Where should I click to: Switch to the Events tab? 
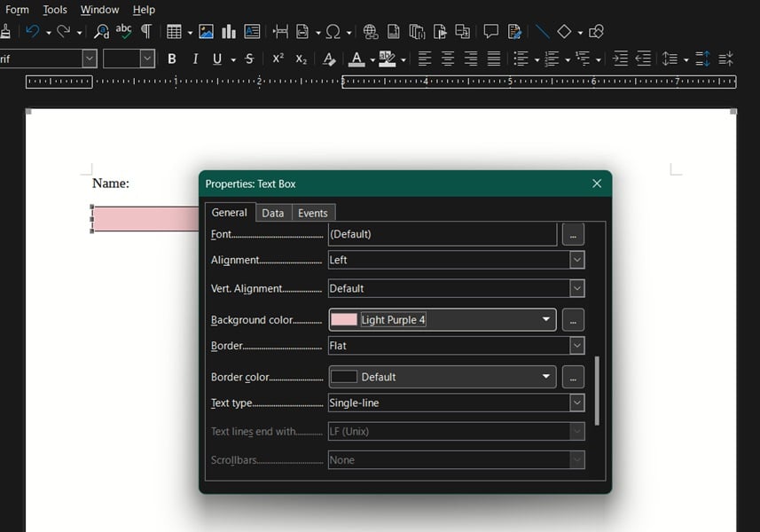pyautogui.click(x=313, y=213)
